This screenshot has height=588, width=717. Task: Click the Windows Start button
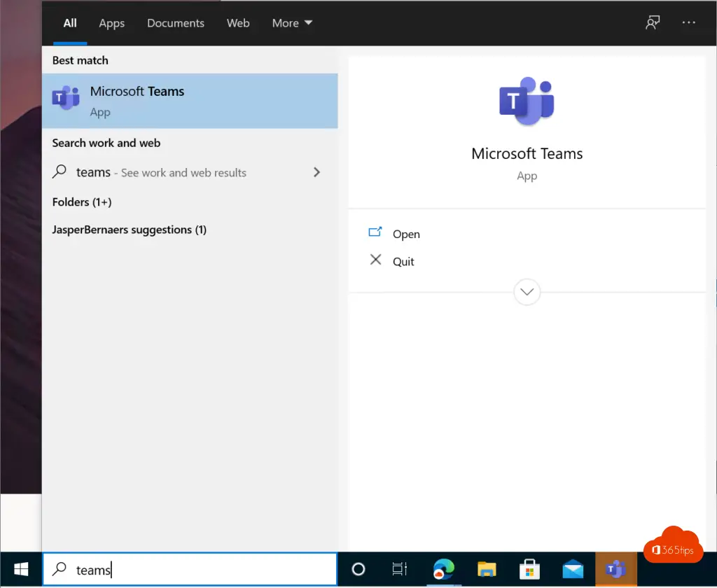point(20,570)
